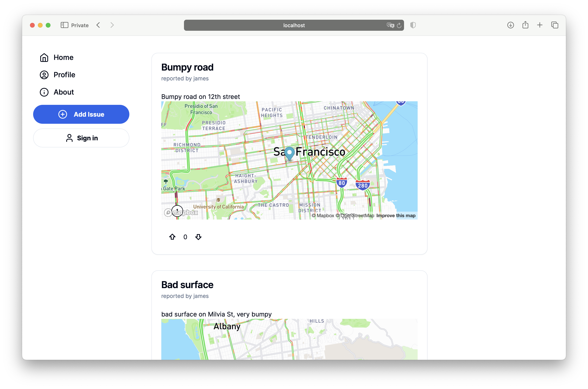Viewport: 588px width, 389px height.
Task: Toggle Safari sidebar panel
Action: [x=64, y=25]
